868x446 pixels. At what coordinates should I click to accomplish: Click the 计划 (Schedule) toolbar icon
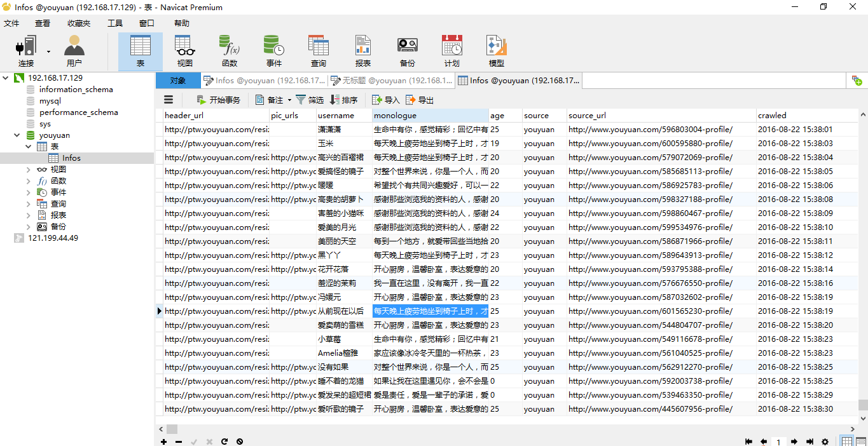(x=451, y=51)
